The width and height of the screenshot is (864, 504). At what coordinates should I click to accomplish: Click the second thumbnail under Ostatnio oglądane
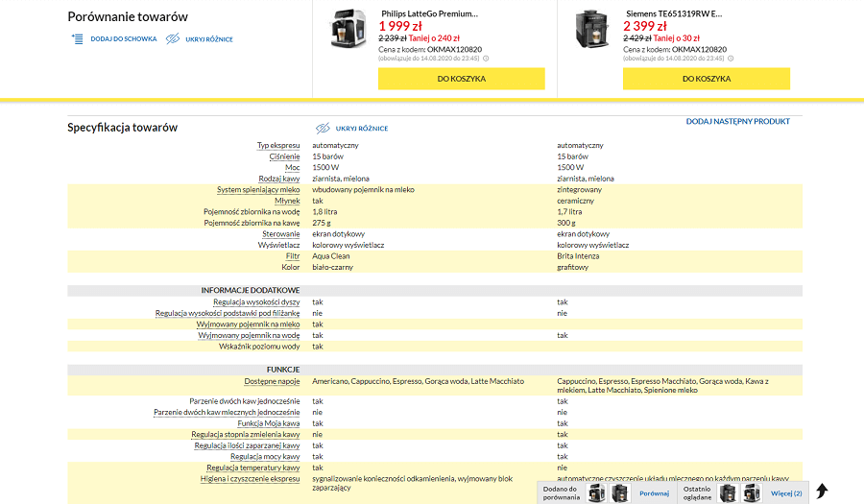pos(751,493)
